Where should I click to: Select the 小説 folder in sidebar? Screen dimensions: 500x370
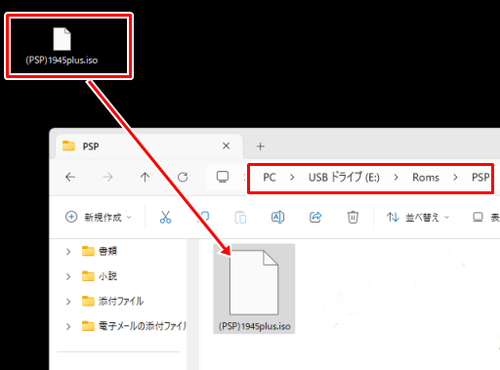99,276
